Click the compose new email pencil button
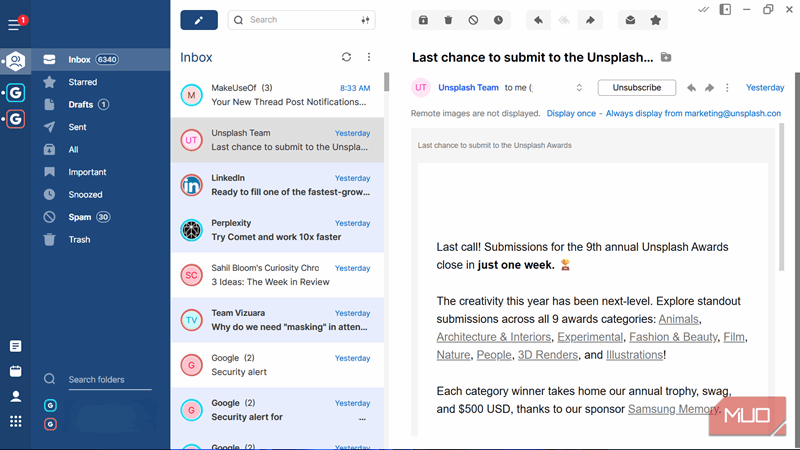800x450 pixels. tap(199, 20)
